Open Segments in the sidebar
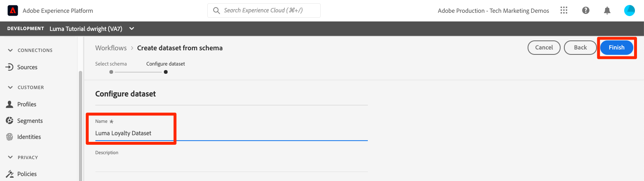This screenshot has height=181, width=644. pyautogui.click(x=30, y=121)
